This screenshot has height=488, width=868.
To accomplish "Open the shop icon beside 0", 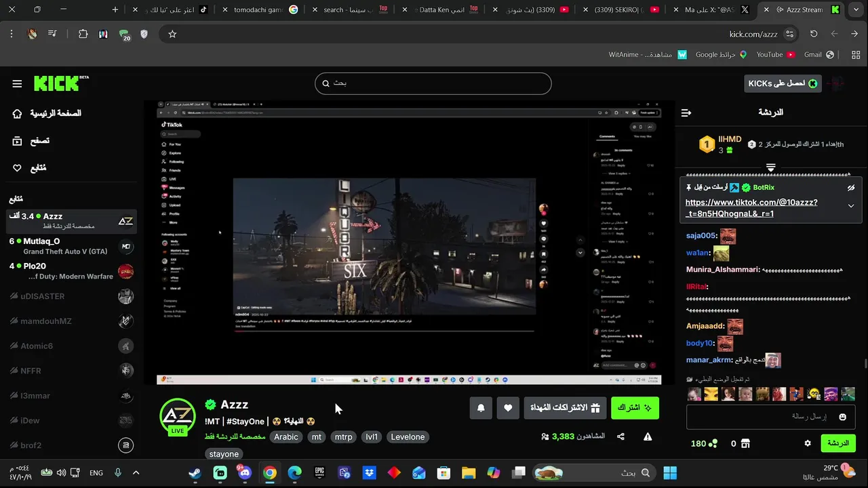I will click(x=745, y=443).
